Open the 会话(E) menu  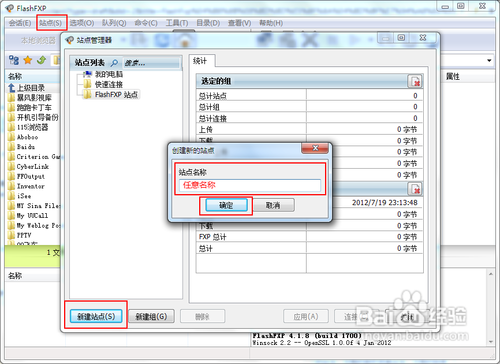coord(20,23)
